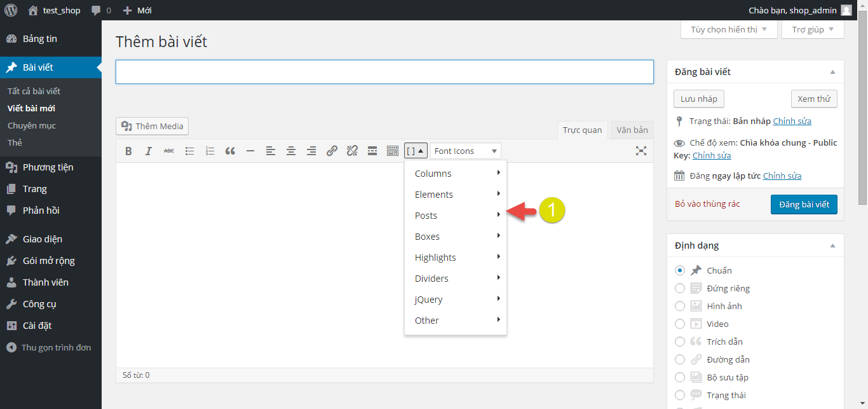Expand the Elements submenu
Viewport: 868px width, 409px height.
pyautogui.click(x=456, y=195)
